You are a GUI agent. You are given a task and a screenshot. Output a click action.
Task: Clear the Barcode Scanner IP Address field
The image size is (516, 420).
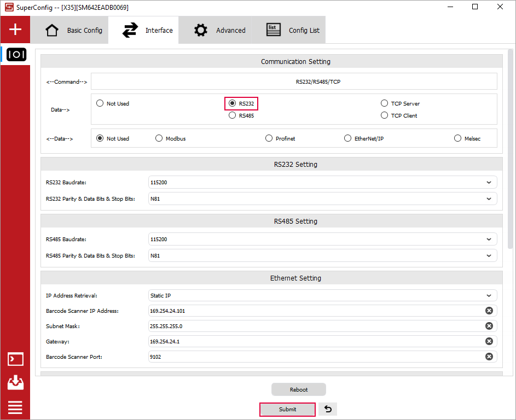pos(489,311)
